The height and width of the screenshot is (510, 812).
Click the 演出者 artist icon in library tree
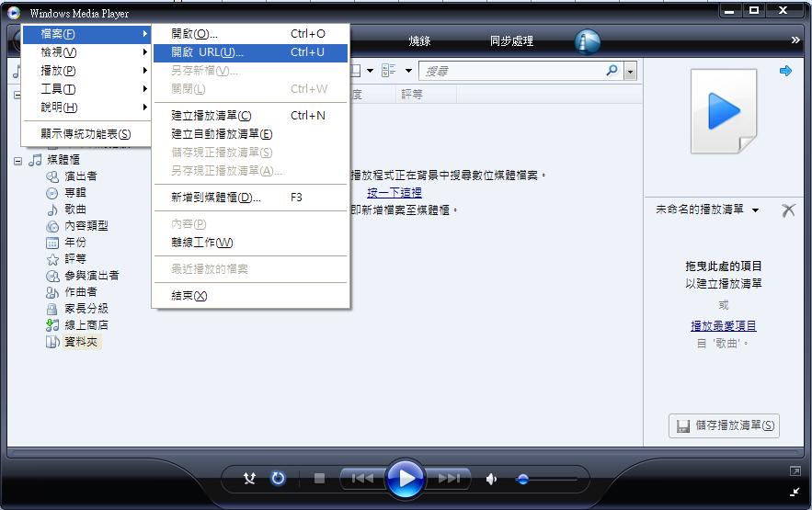(x=52, y=176)
